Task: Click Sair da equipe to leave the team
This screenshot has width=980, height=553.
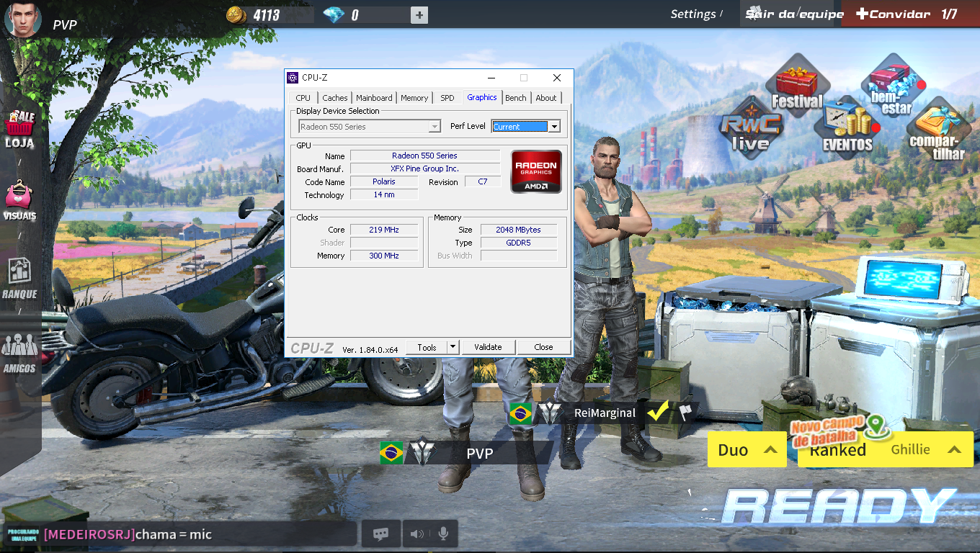Action: click(x=795, y=14)
